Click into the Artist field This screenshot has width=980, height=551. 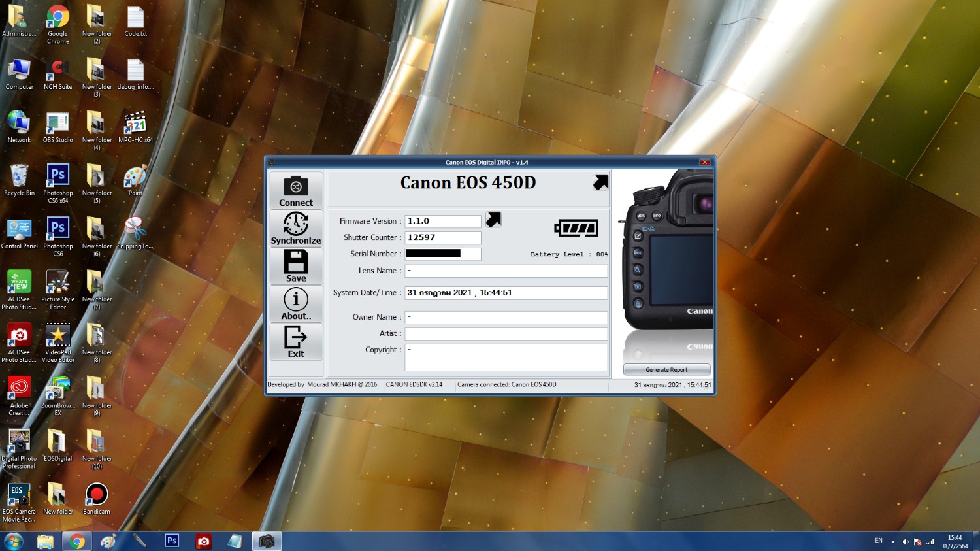click(506, 333)
